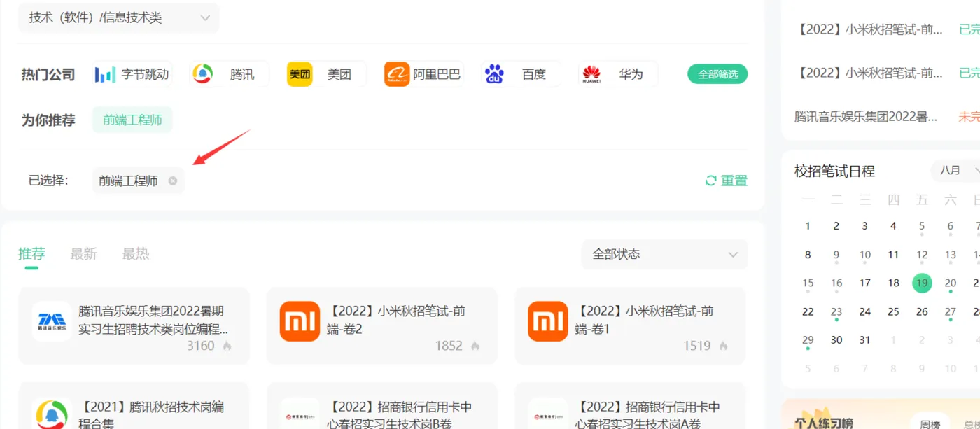The width and height of the screenshot is (980, 429).
Task: Remove the selected 前端工程师 filter chip
Action: (x=173, y=181)
